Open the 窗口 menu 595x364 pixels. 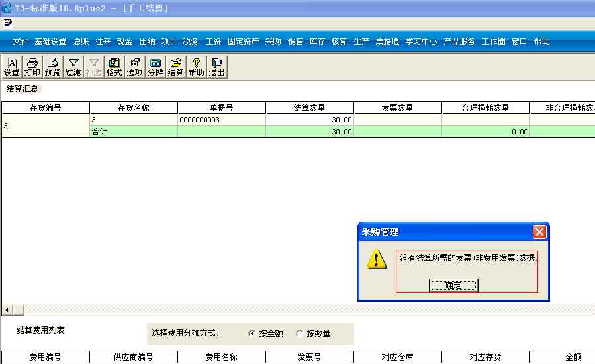pyautogui.click(x=519, y=42)
